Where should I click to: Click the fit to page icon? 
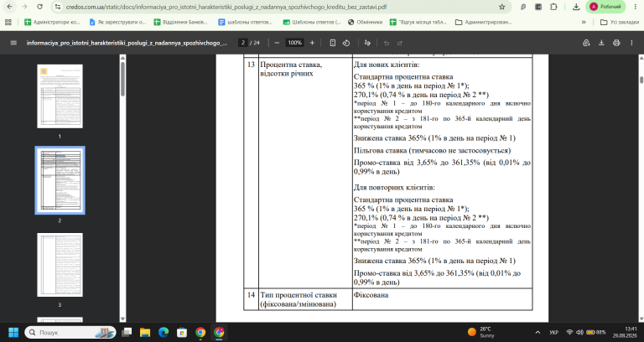[x=333, y=43]
